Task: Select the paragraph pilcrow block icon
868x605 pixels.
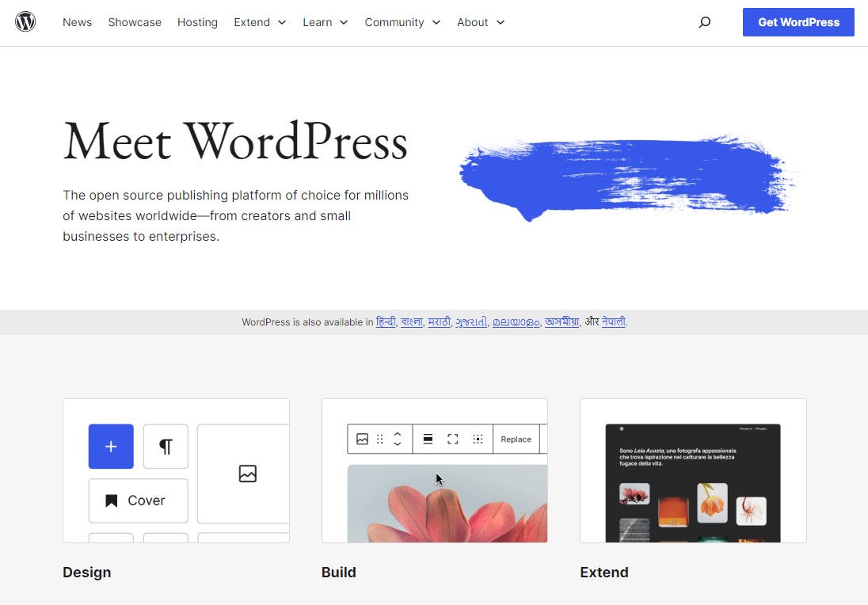Action: click(166, 446)
